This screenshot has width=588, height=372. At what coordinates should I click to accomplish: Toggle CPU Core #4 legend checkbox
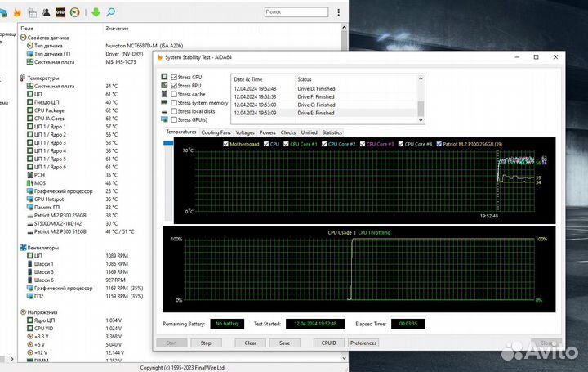pos(400,144)
